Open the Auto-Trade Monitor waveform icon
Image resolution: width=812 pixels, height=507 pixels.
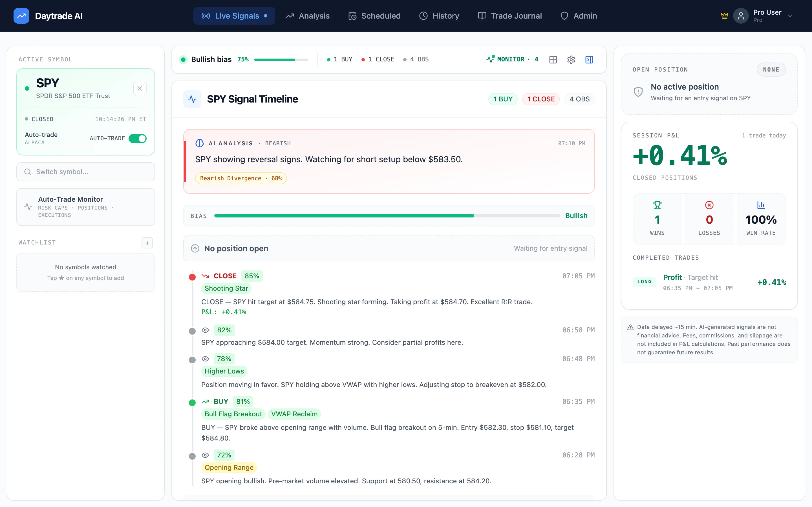point(28,206)
